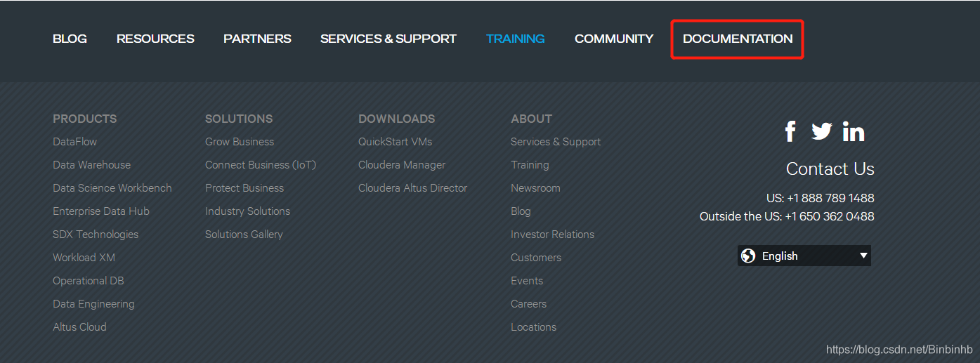Click the globe icon beside English

(748, 256)
